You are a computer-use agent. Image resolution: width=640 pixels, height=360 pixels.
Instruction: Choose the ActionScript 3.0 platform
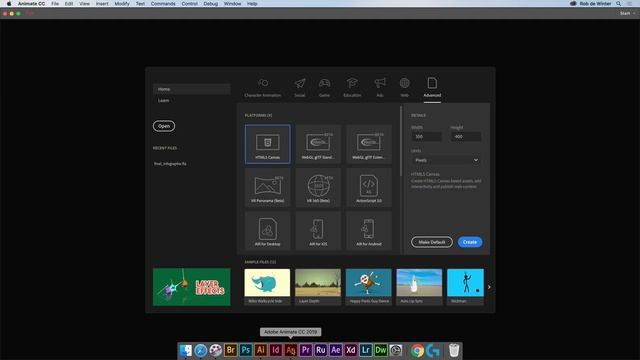point(369,187)
